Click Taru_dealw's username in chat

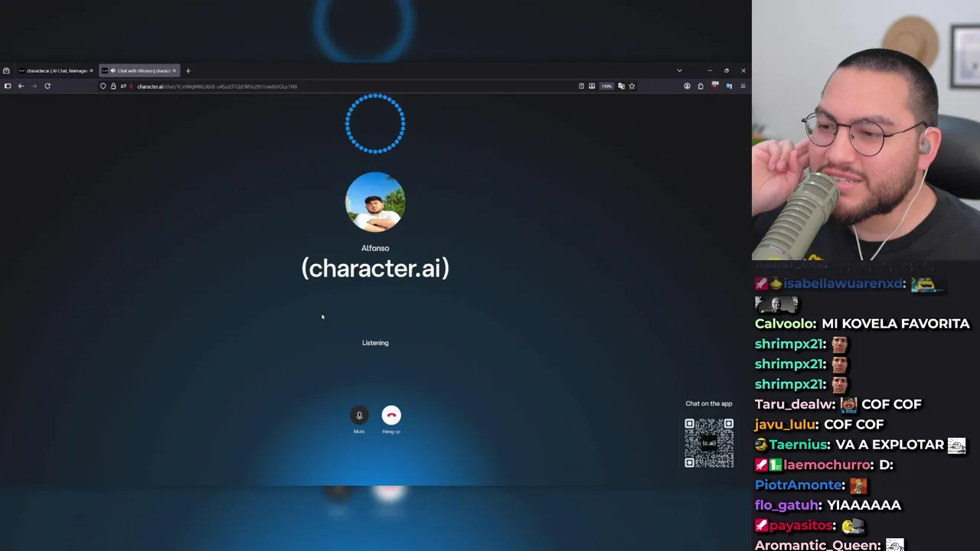pyautogui.click(x=794, y=404)
